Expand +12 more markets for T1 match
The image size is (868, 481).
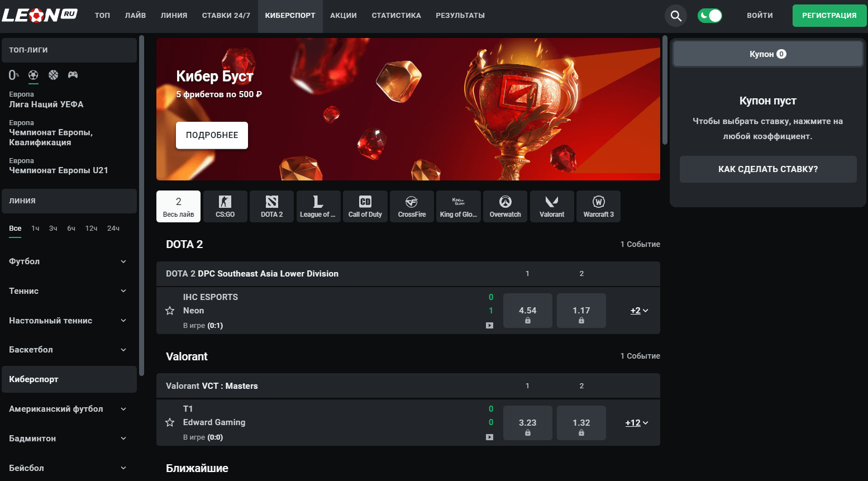637,423
